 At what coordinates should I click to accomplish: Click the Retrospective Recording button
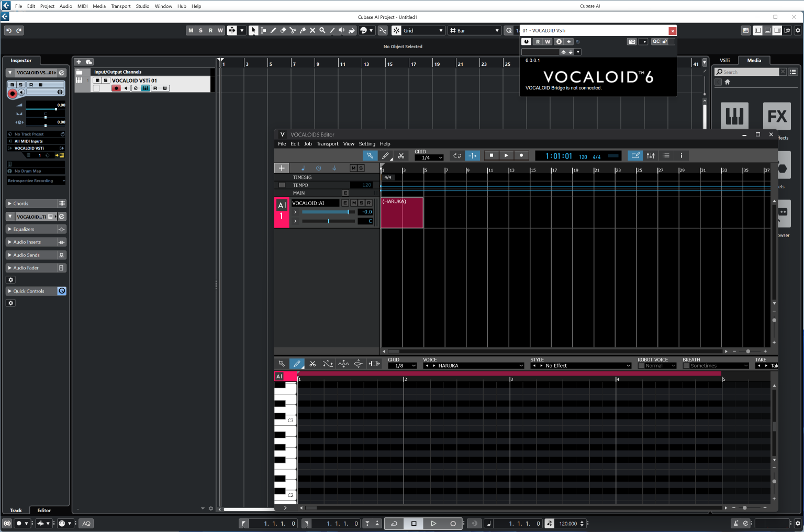[x=36, y=181]
